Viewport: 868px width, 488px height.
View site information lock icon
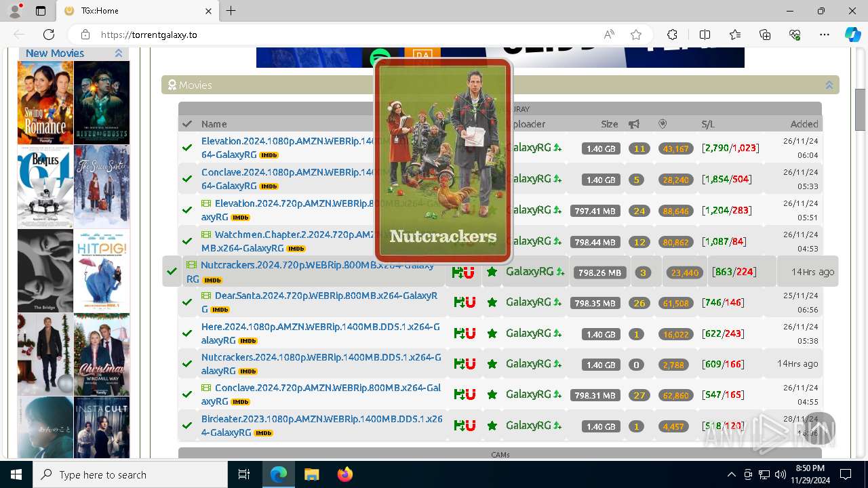[x=85, y=35]
